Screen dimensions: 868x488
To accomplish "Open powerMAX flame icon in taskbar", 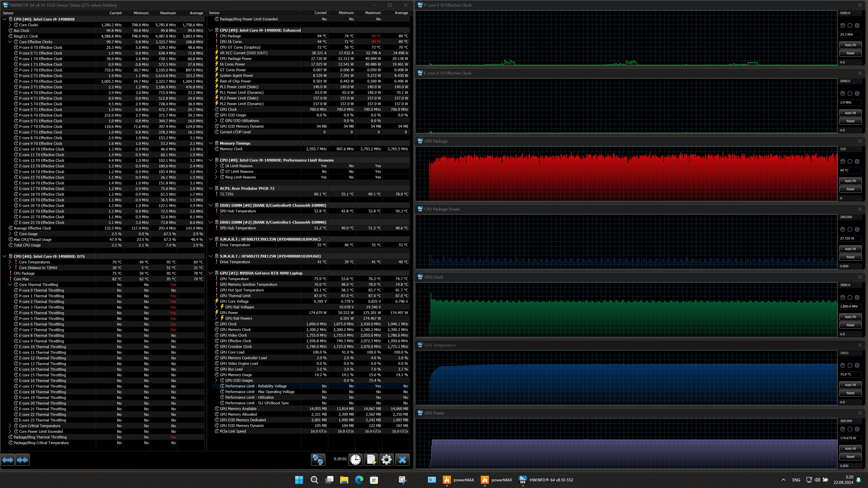I will [446, 480].
